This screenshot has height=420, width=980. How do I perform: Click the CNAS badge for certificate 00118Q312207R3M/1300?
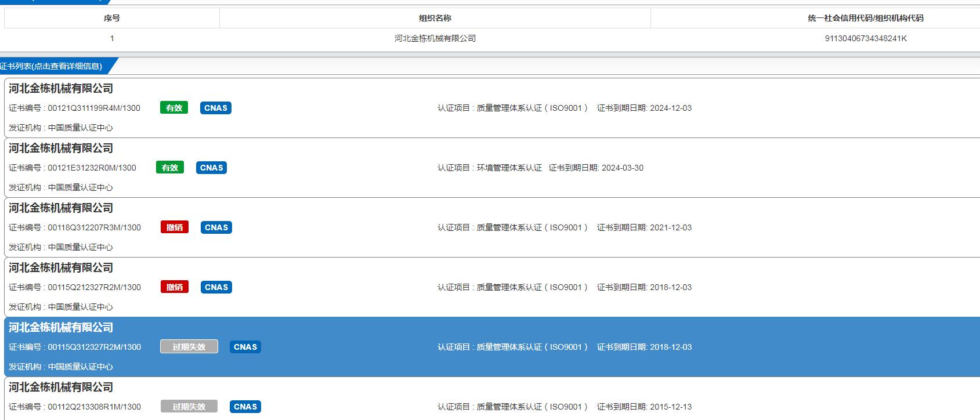216,227
